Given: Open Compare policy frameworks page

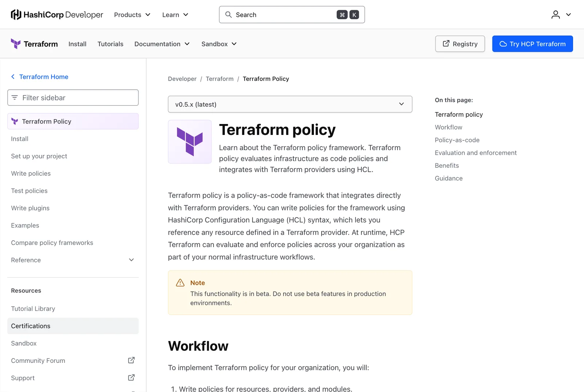Looking at the screenshot, I should click(73, 243).
